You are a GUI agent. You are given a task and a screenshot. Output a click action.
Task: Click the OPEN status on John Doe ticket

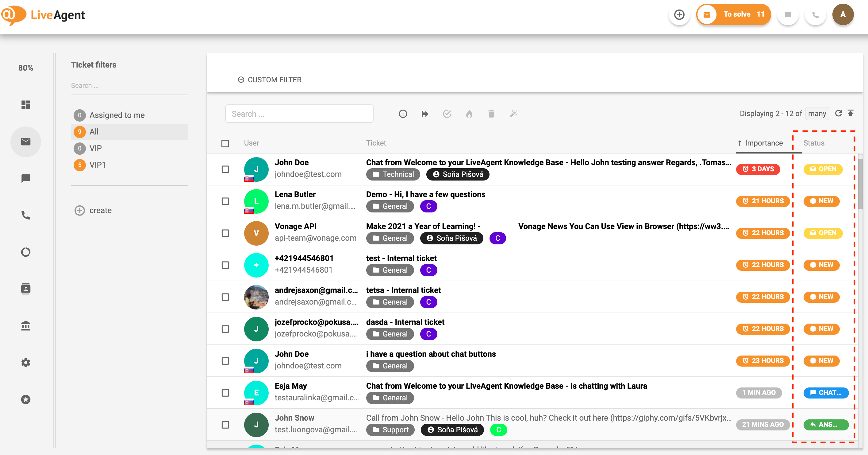click(x=823, y=169)
